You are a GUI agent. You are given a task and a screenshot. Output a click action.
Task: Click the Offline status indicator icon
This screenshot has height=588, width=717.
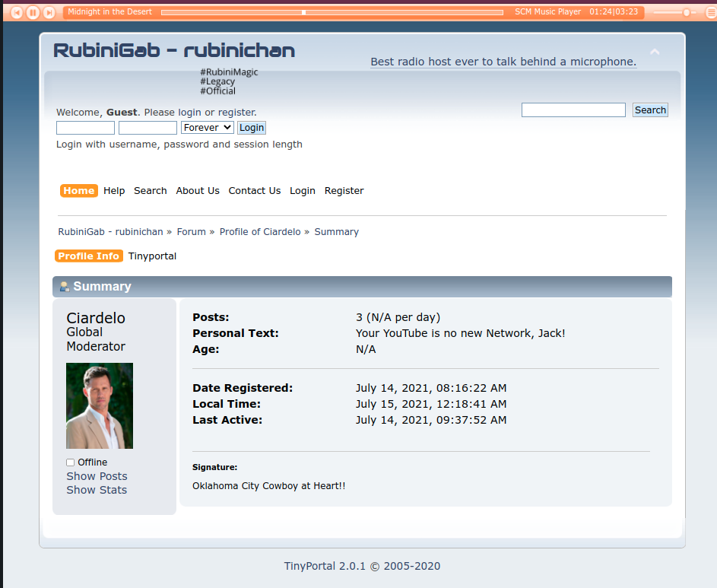coord(71,462)
